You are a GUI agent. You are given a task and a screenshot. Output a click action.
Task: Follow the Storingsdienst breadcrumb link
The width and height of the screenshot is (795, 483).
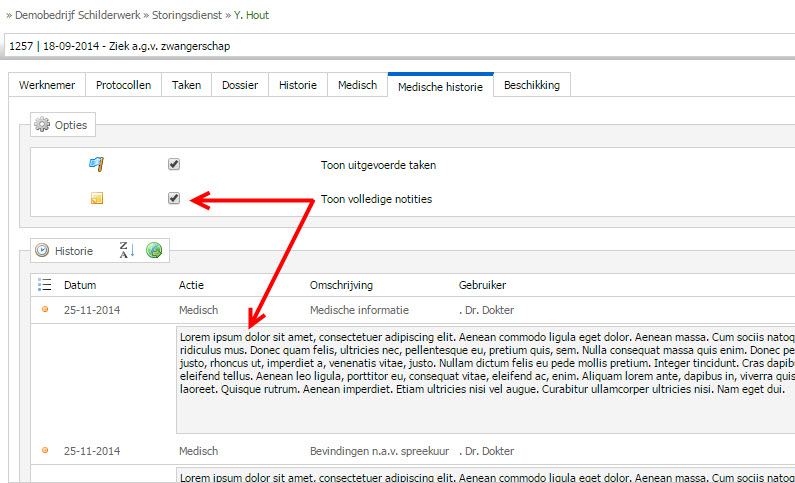pyautogui.click(x=187, y=15)
